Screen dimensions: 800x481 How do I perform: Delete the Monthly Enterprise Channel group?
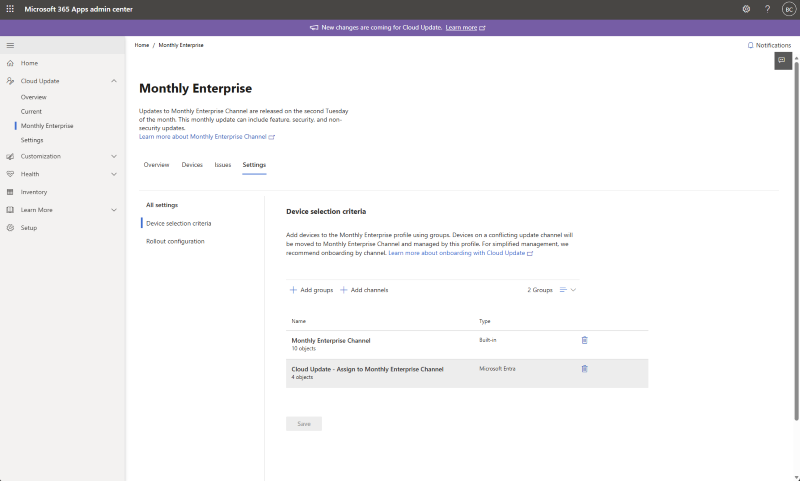point(585,340)
